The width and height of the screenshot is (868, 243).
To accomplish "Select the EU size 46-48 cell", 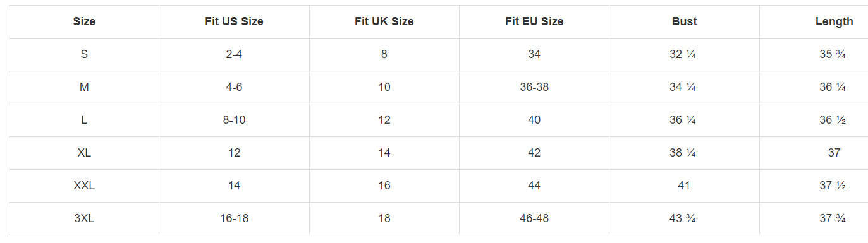I will (x=534, y=218).
